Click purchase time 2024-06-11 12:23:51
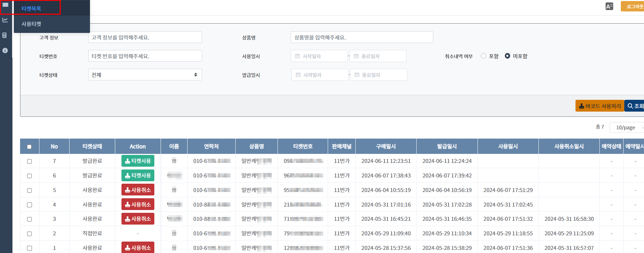Viewport: 644px width, 253px height. tap(386, 161)
